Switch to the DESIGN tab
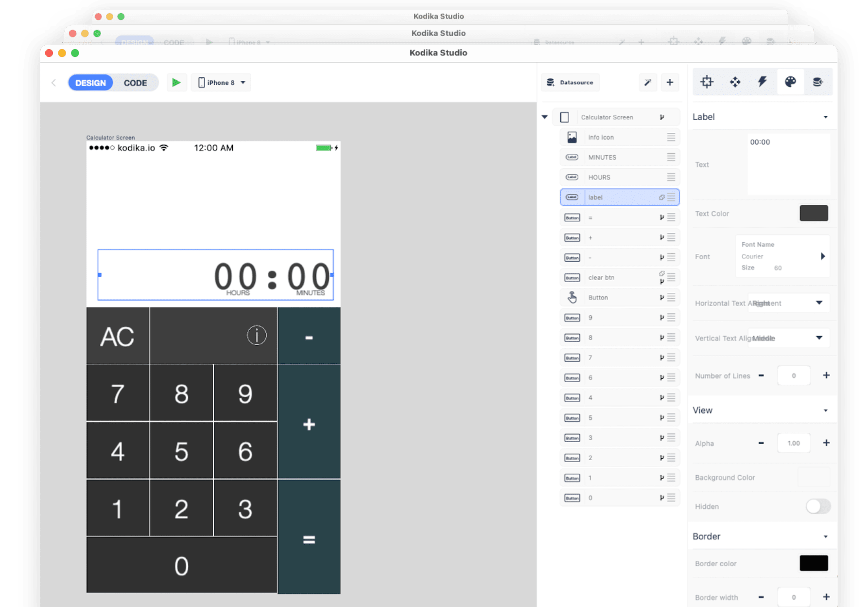Screen dimensions: 868x607 point(90,83)
